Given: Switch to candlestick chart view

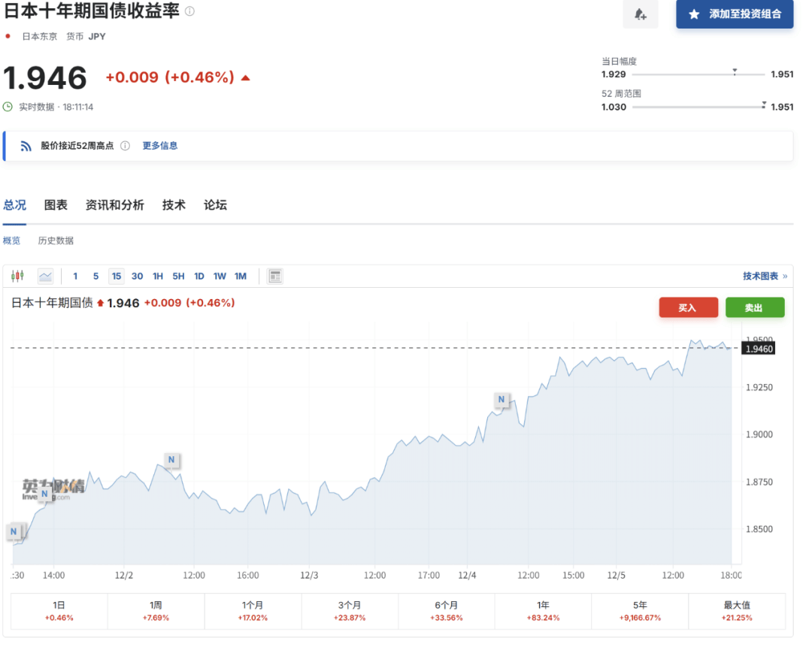Looking at the screenshot, I should point(17,276).
